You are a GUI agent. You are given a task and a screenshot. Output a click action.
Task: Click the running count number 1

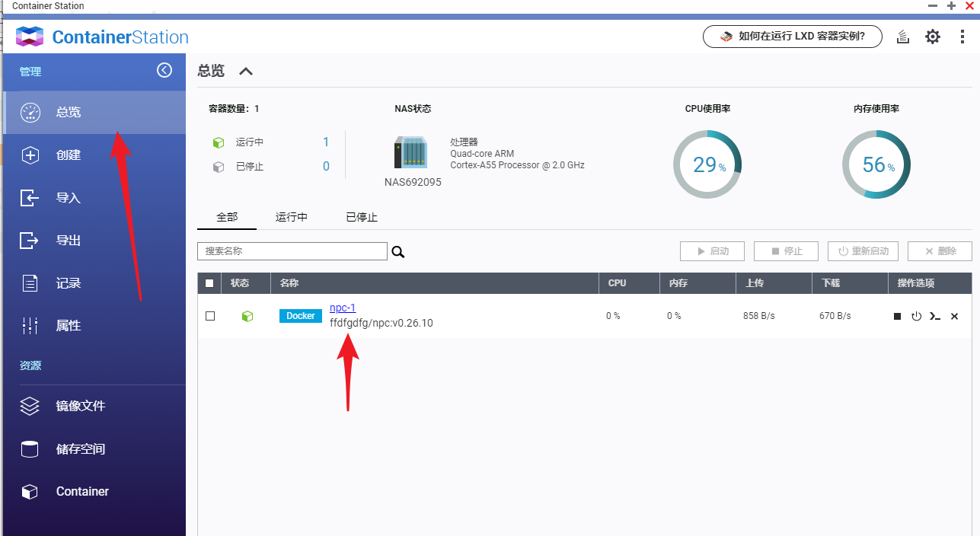(326, 142)
